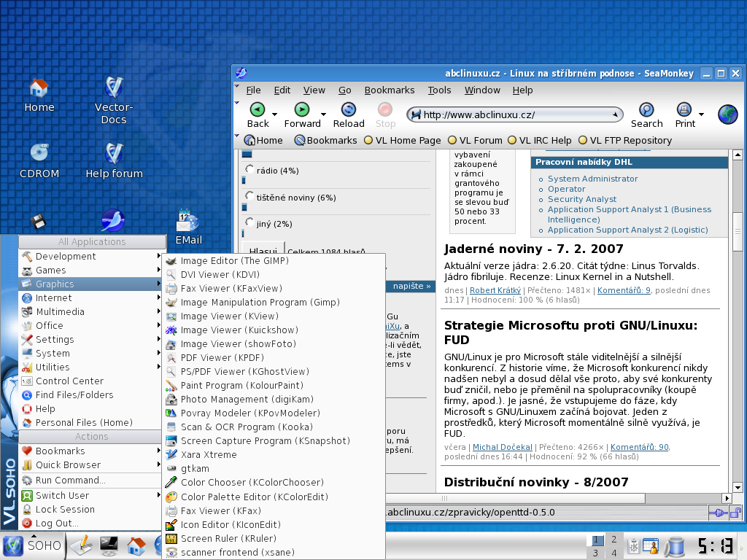Click the System Administrator job link

tap(592, 179)
